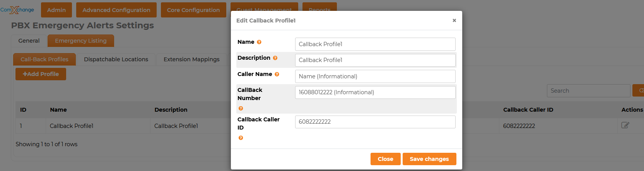Click the Add Profile button
Image resolution: width=644 pixels, height=171 pixels.
pyautogui.click(x=41, y=74)
